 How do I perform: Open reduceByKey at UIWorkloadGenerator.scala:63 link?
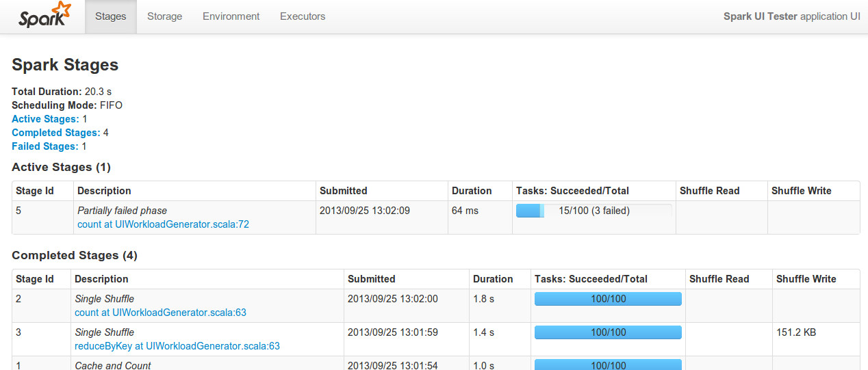(x=177, y=346)
